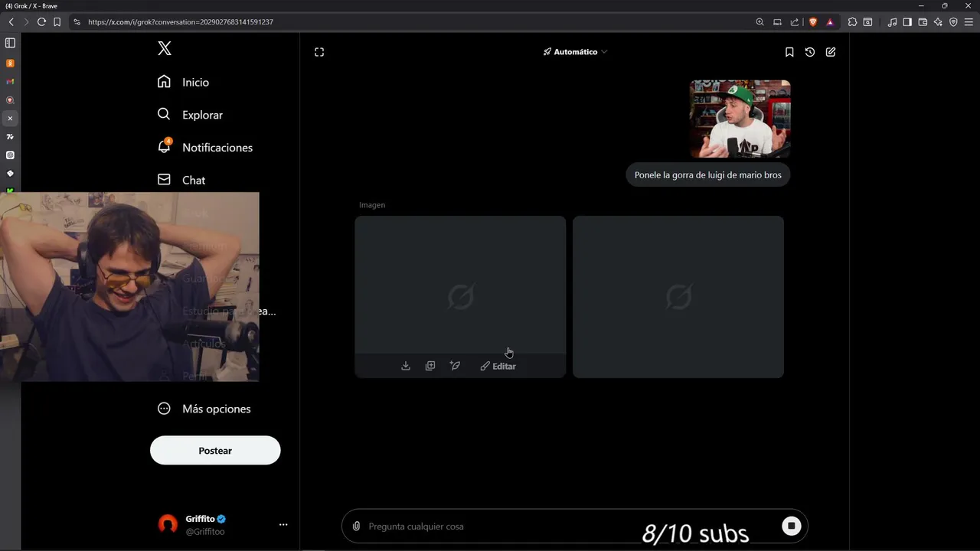Click the @Griffitoo handle text
This screenshot has width=980, height=551.
click(205, 532)
